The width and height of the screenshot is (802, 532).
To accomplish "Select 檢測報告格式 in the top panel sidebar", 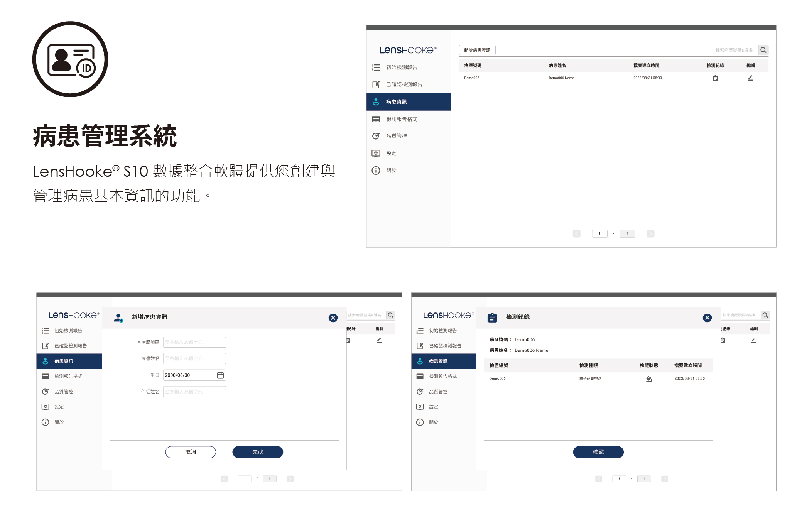I will (401, 119).
